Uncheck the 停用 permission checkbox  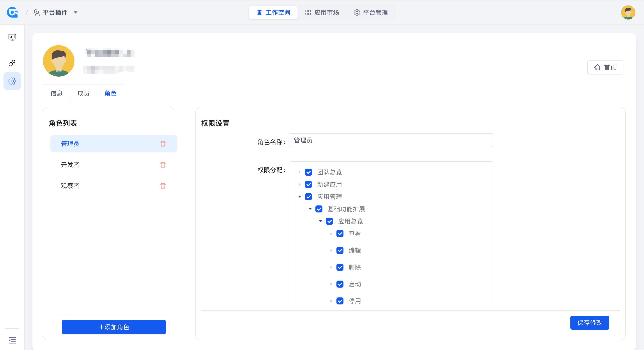click(340, 301)
